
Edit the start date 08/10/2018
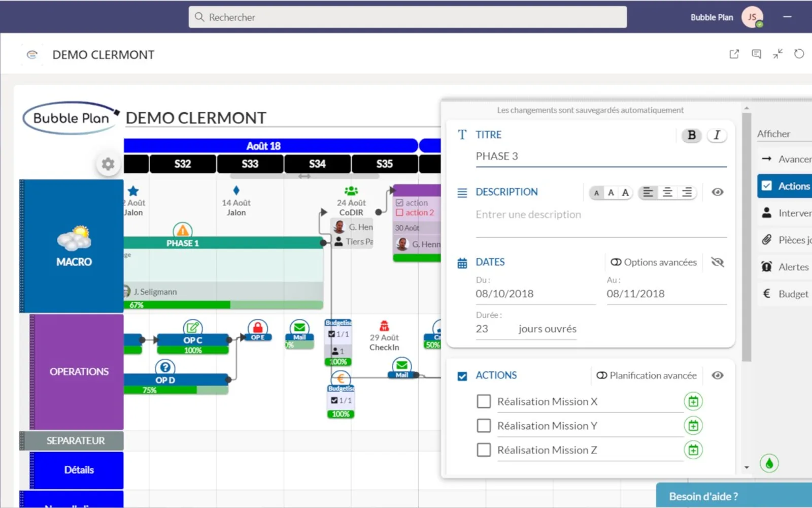(535, 294)
